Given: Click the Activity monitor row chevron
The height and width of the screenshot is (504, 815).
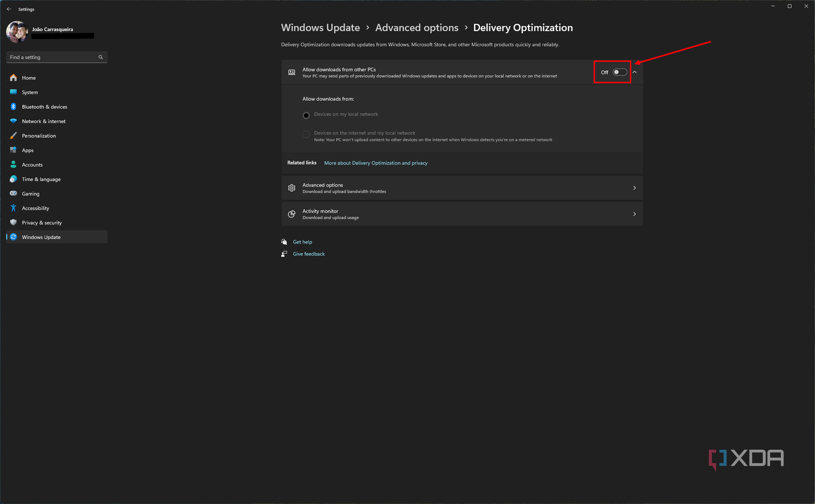Looking at the screenshot, I should click(x=635, y=214).
